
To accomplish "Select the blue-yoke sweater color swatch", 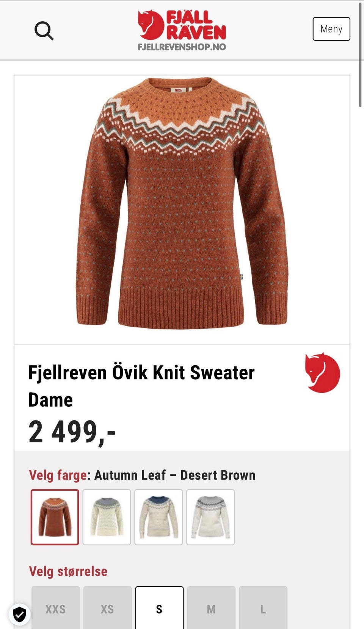I will (x=158, y=517).
